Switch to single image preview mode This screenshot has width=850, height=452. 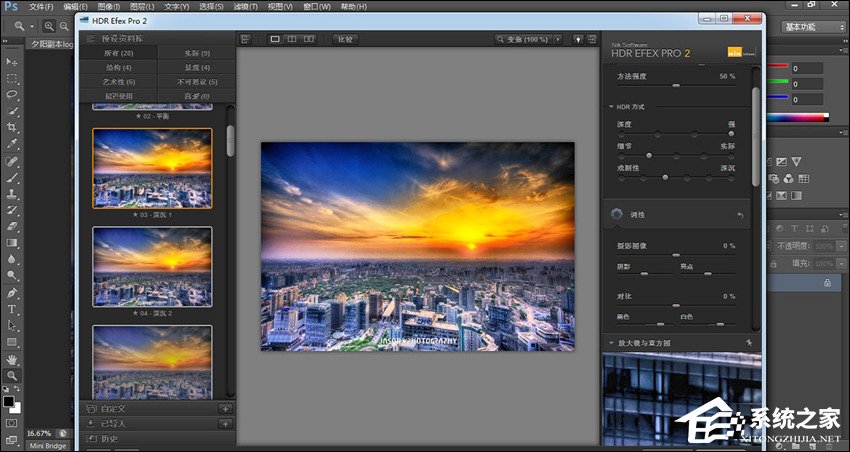pyautogui.click(x=275, y=40)
